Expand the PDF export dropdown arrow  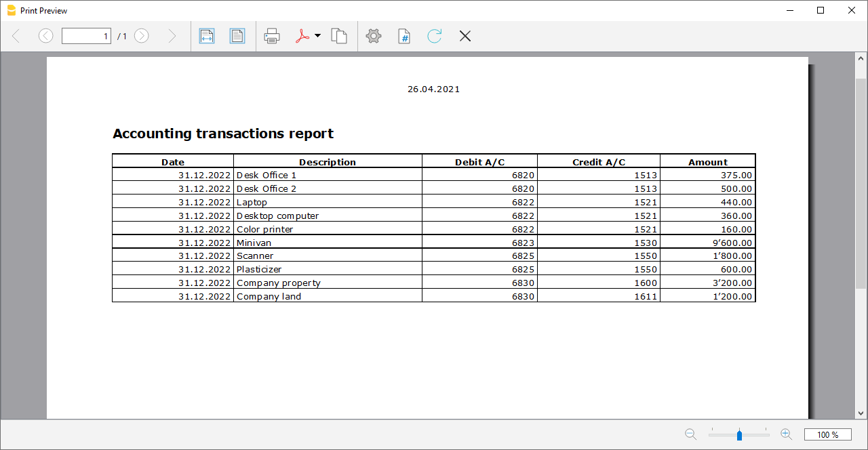click(x=317, y=36)
